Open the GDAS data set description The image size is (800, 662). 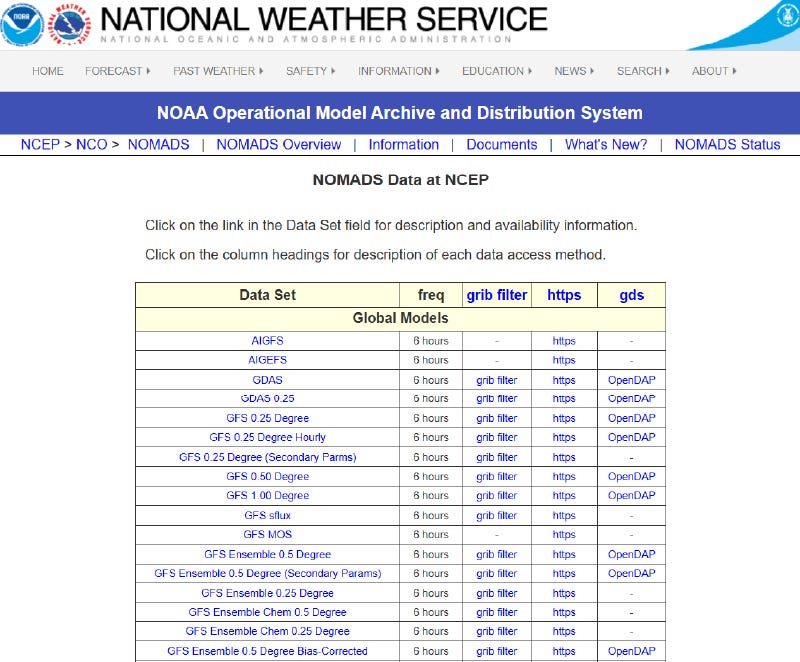267,380
